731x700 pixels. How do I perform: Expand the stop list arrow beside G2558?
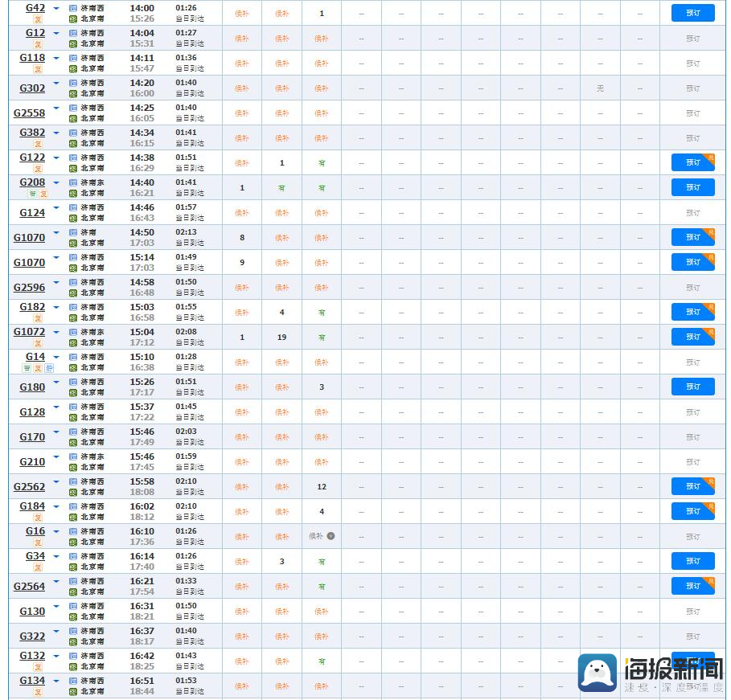click(56, 108)
